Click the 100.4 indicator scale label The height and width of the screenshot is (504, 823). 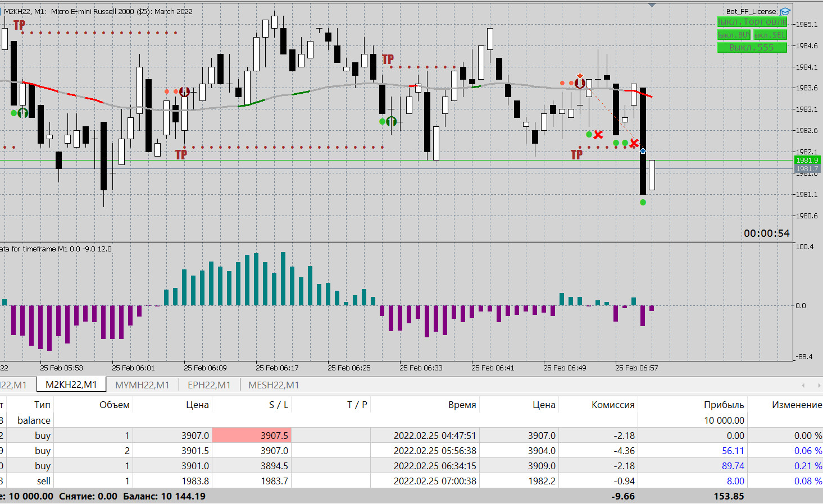tap(805, 247)
